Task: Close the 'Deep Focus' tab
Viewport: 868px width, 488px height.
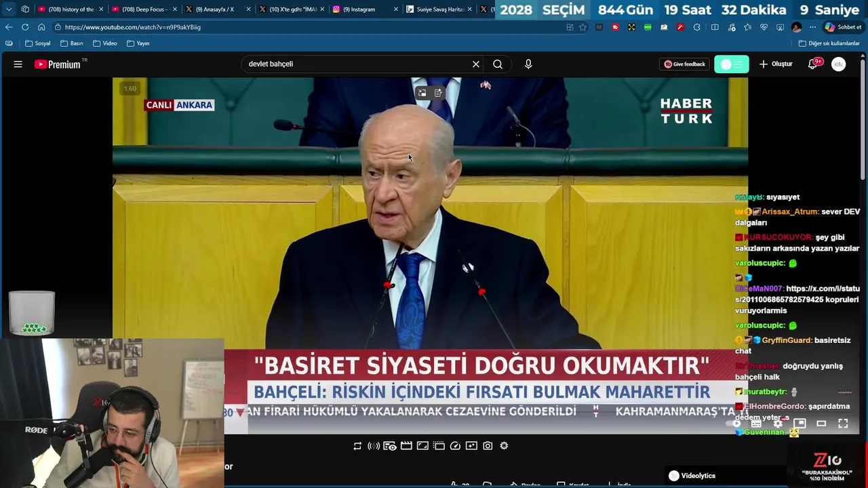Action: click(174, 9)
